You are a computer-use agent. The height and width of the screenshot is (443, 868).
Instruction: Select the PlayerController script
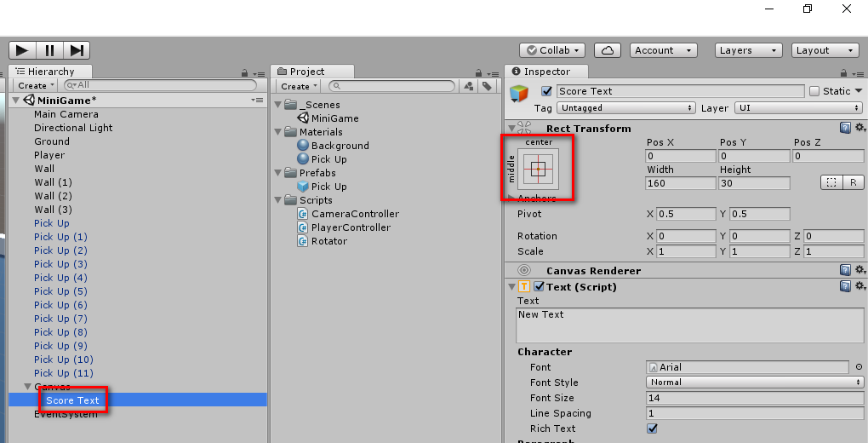click(x=351, y=227)
